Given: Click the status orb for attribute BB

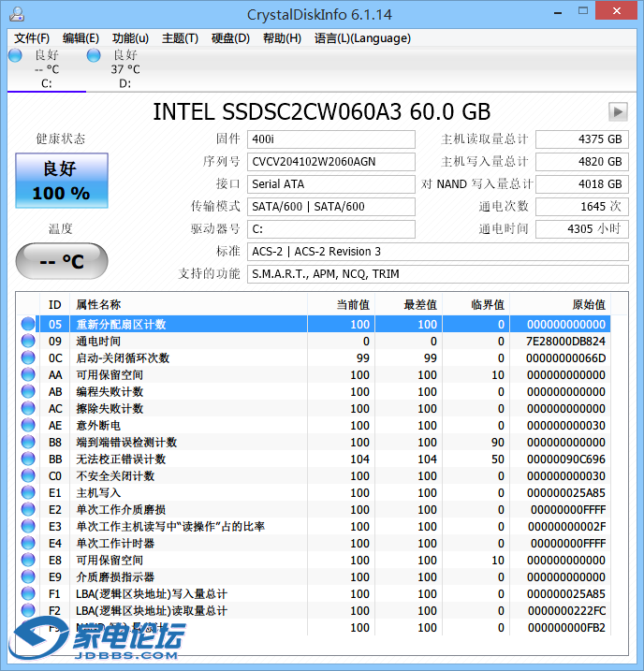Looking at the screenshot, I should pos(28,459).
